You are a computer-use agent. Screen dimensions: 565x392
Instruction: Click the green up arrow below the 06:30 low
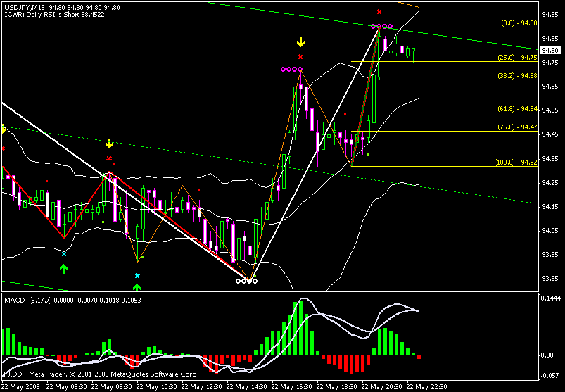(x=63, y=269)
